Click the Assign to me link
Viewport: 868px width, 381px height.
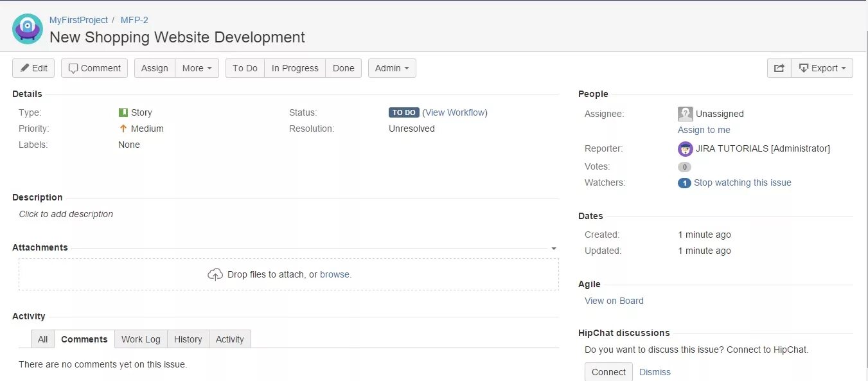[x=704, y=130]
